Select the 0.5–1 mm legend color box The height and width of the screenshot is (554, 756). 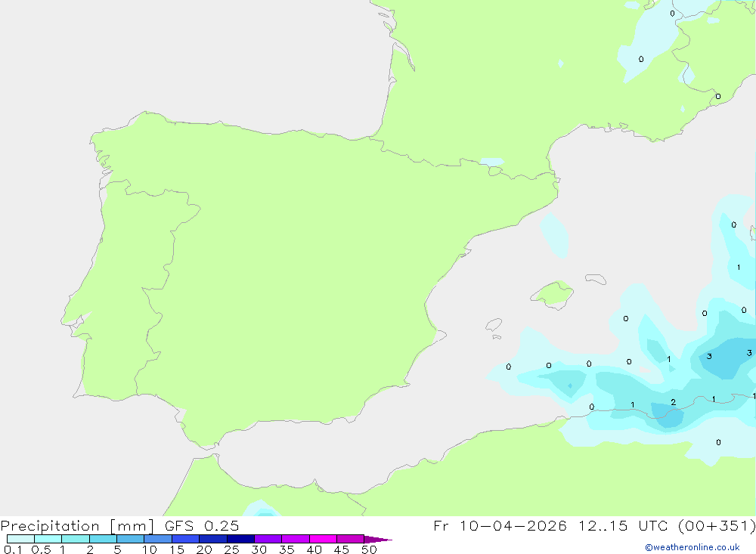pyautogui.click(x=48, y=539)
